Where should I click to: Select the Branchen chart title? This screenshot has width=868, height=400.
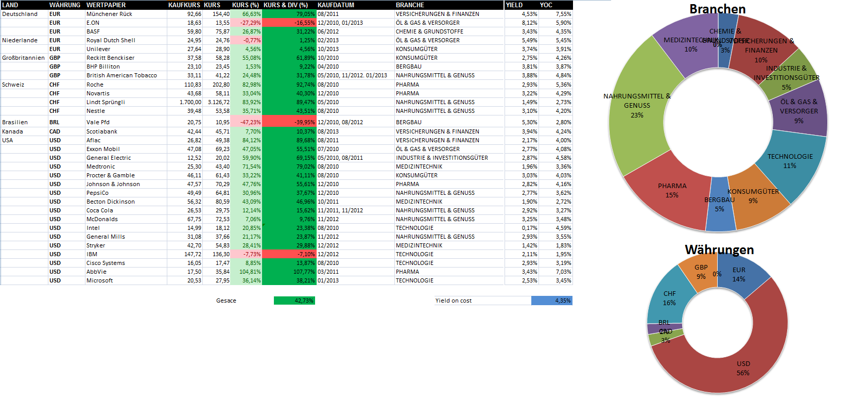[x=718, y=9]
